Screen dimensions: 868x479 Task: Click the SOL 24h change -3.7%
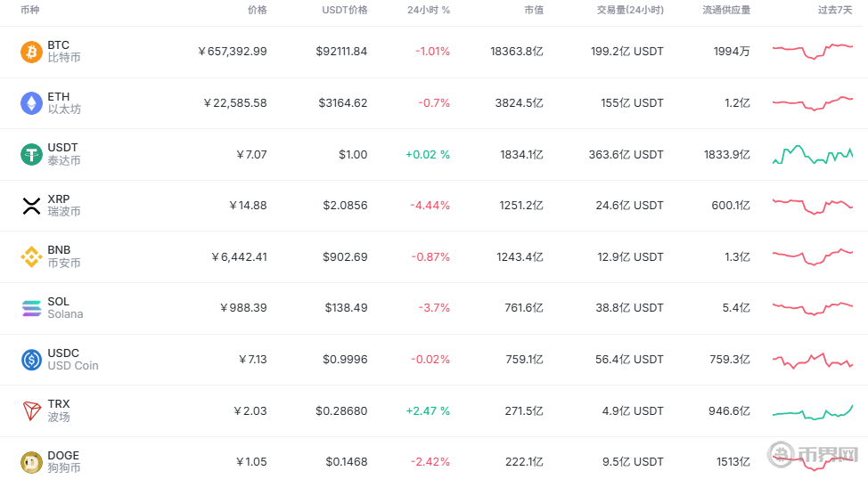coord(435,308)
